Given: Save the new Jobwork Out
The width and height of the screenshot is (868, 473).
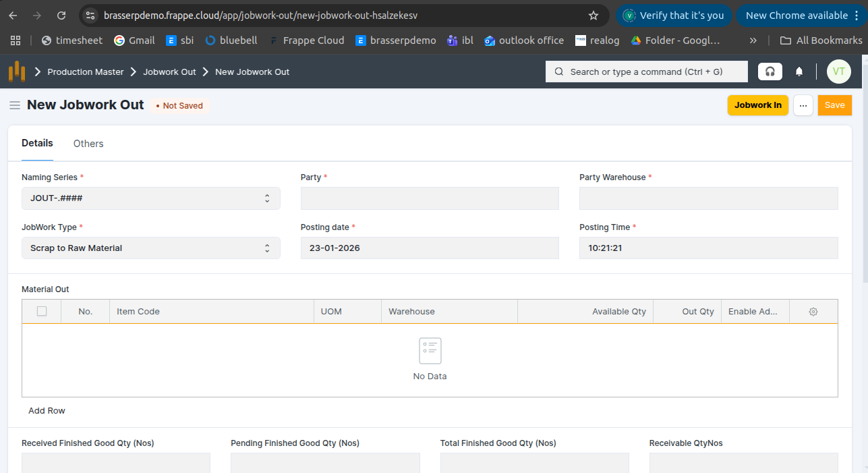Looking at the screenshot, I should click(834, 105).
